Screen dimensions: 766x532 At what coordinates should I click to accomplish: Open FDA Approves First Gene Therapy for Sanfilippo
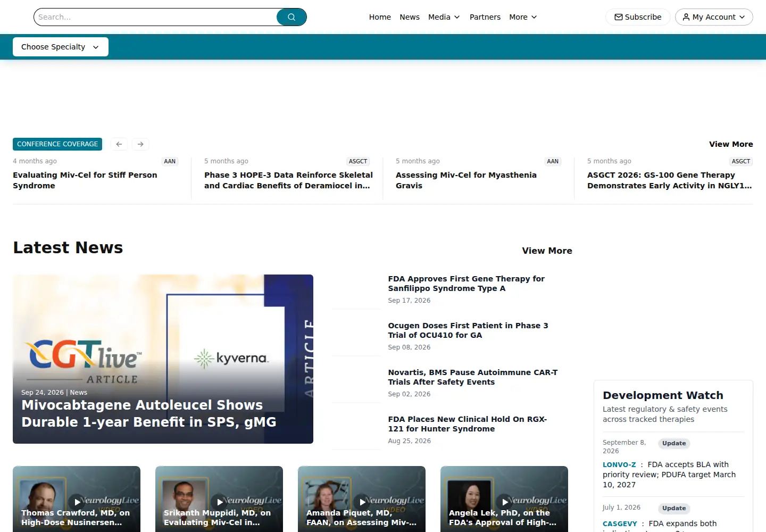point(467,284)
